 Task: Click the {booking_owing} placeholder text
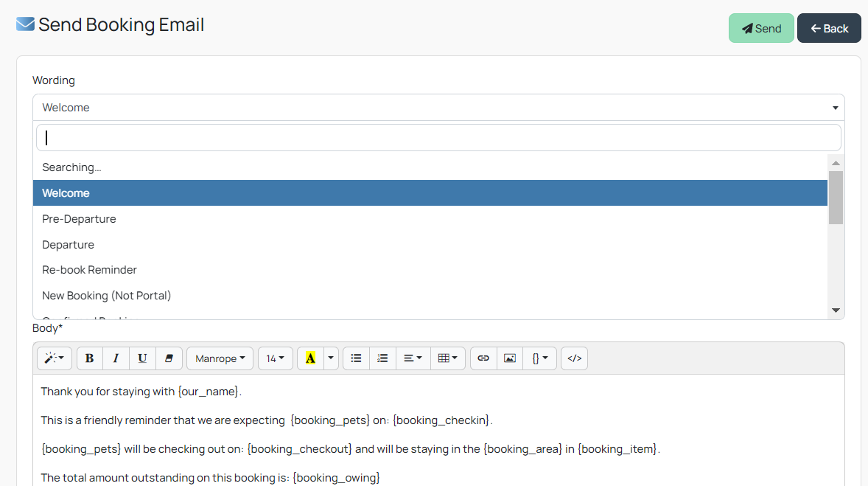point(336,478)
